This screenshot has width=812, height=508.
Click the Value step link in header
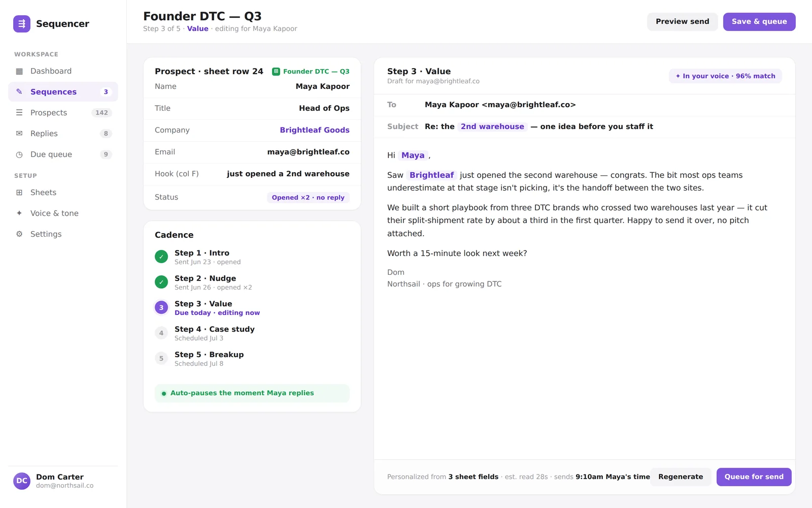click(197, 29)
